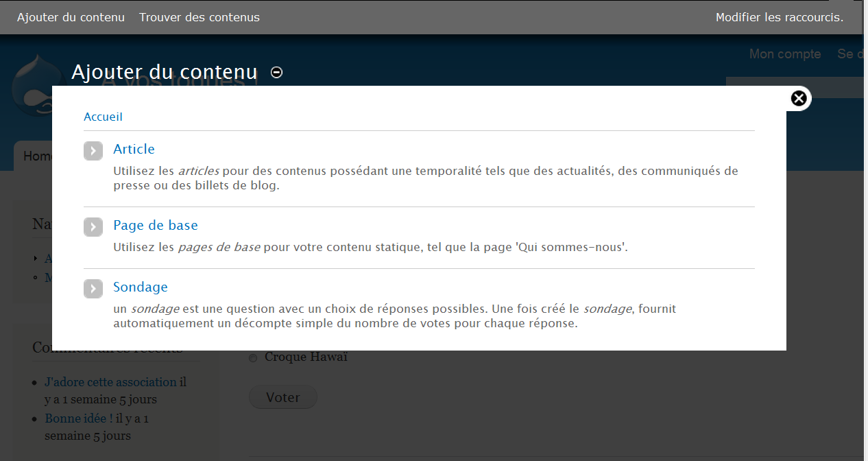Image resolution: width=868 pixels, height=461 pixels.
Task: Click the search field in the header
Action: pyautogui.click(x=795, y=88)
